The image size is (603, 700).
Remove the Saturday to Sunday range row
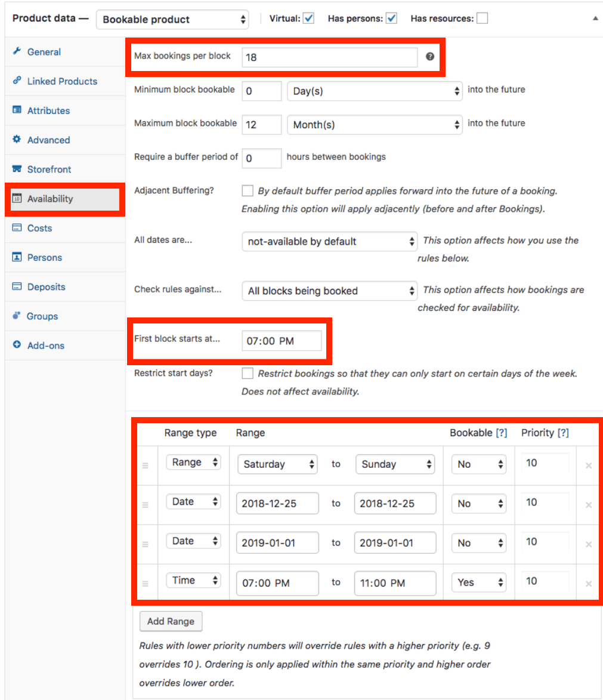click(x=588, y=465)
